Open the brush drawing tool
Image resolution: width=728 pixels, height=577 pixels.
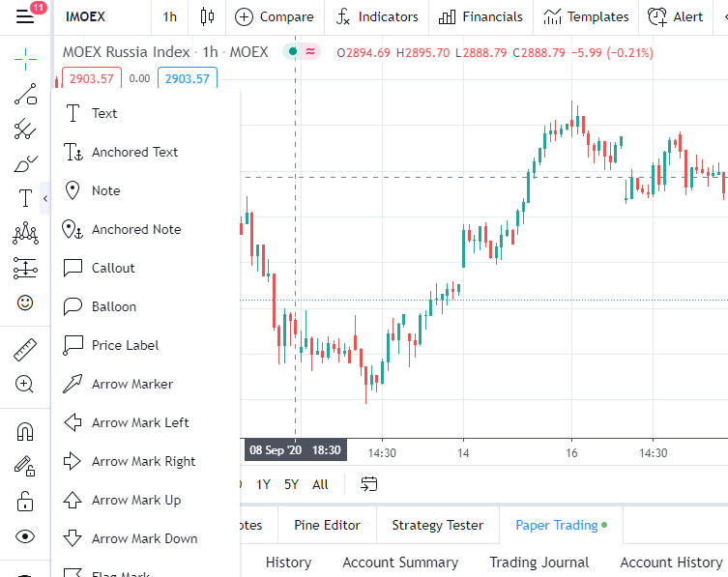pos(25,164)
